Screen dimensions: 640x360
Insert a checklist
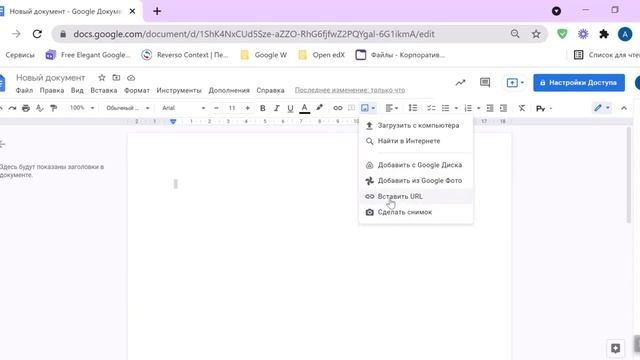(x=431, y=108)
